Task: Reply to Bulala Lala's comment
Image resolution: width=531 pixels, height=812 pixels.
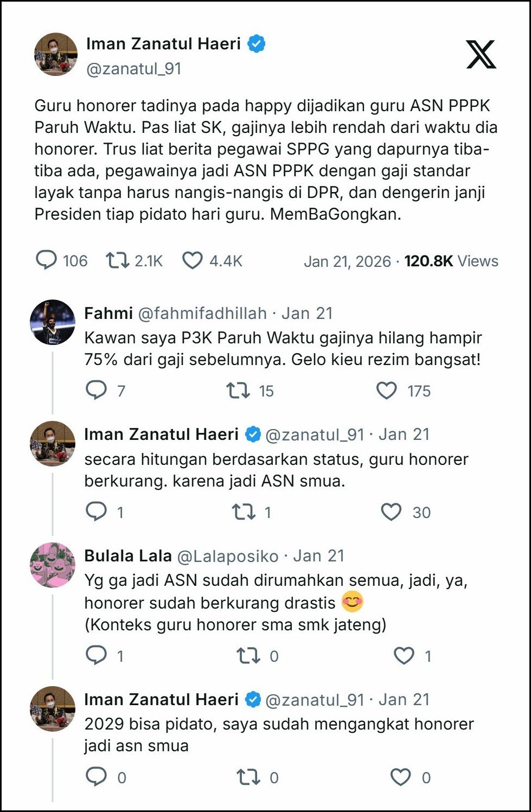Action: [97, 655]
